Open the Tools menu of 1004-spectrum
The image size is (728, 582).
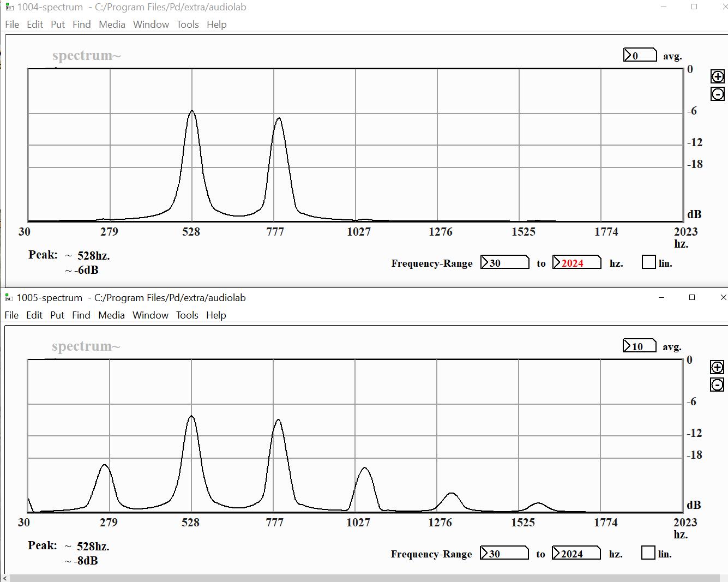point(188,25)
